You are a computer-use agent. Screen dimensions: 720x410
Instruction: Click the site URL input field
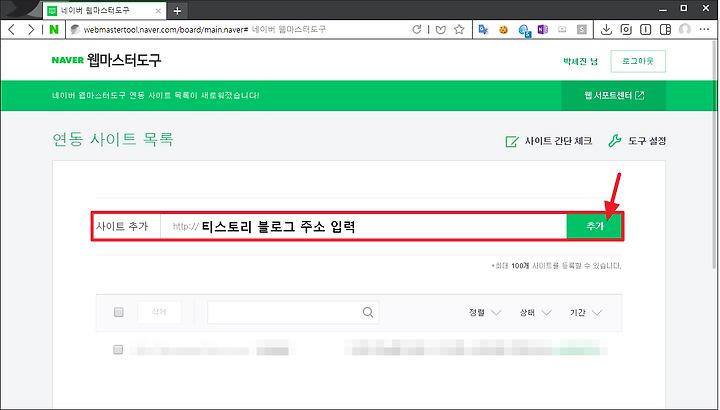363,226
